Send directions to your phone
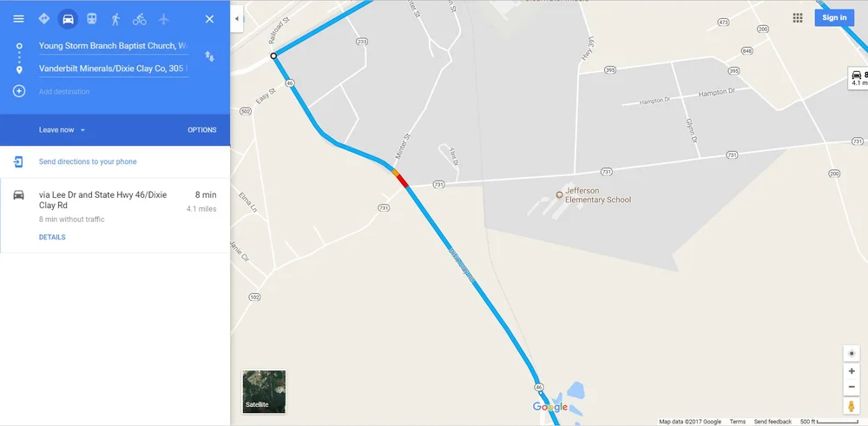Viewport: 868px width, 426px height. pos(88,161)
